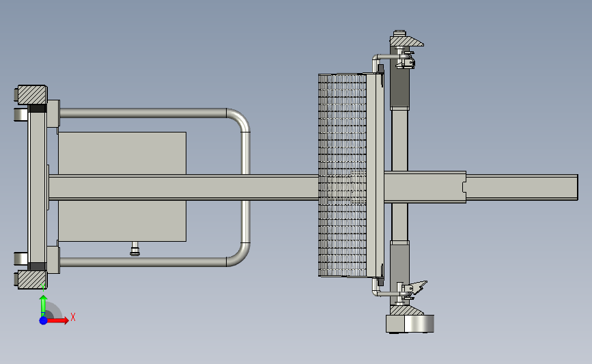Select the clamp lever above the caster wheel
Image resolution: width=592 pixels, height=364 pixels.
tap(414, 288)
